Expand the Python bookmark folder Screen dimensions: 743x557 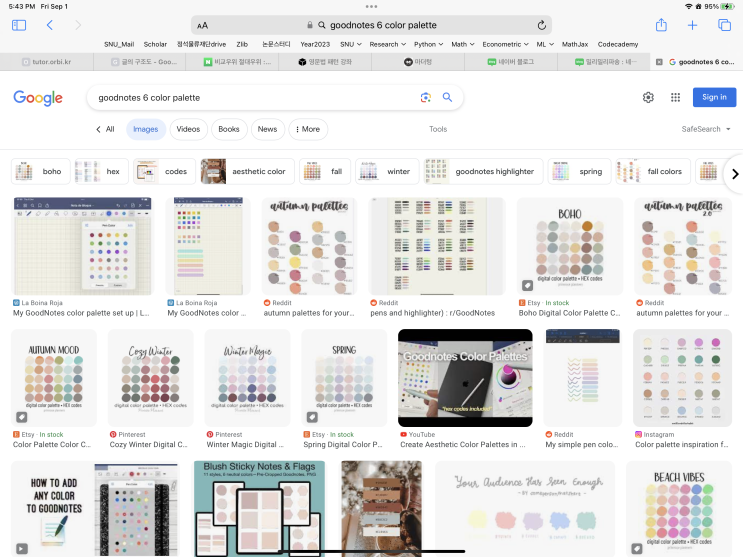point(428,44)
